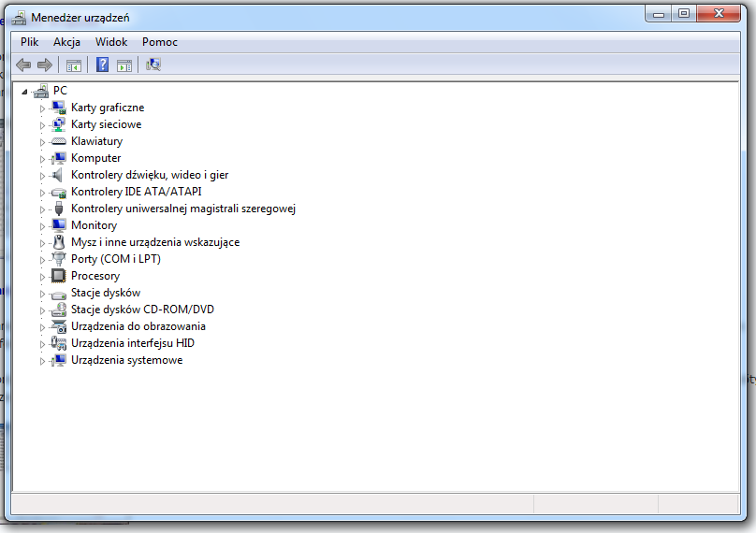Click the Urządzenia interfejsu HID icon
The image size is (756, 533).
pyautogui.click(x=59, y=343)
